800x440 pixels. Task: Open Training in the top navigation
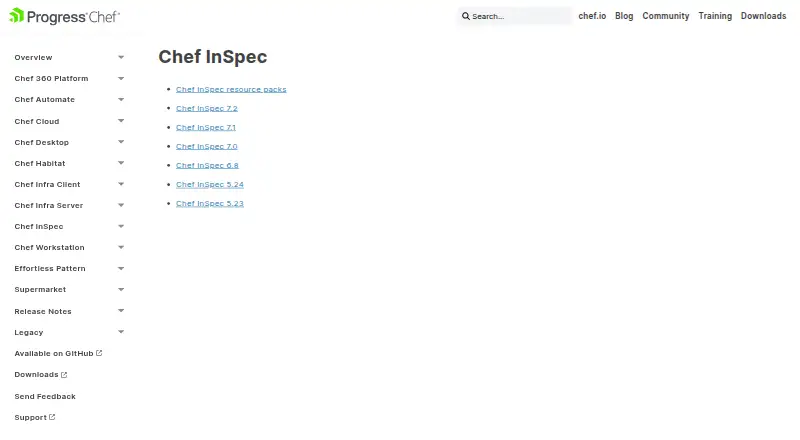[715, 16]
